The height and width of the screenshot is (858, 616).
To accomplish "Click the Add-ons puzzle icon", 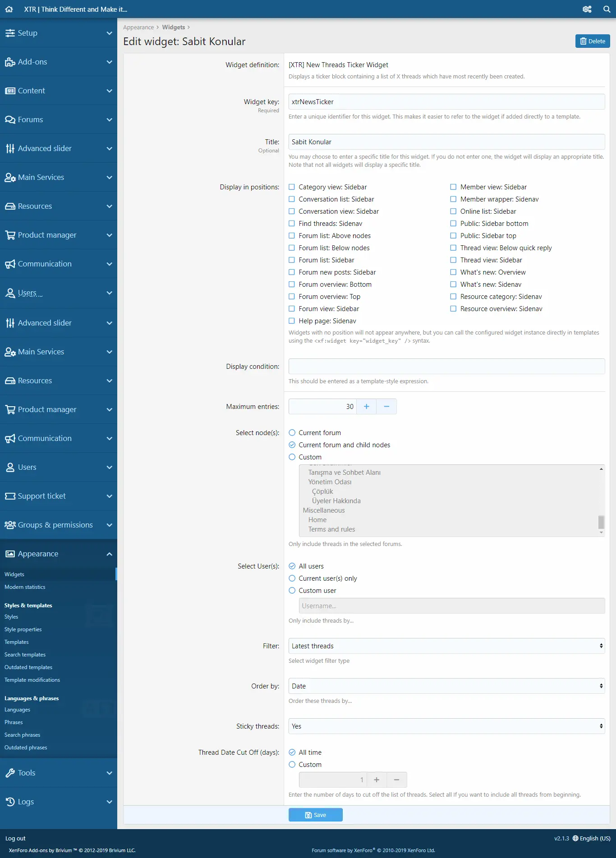I will (x=10, y=62).
